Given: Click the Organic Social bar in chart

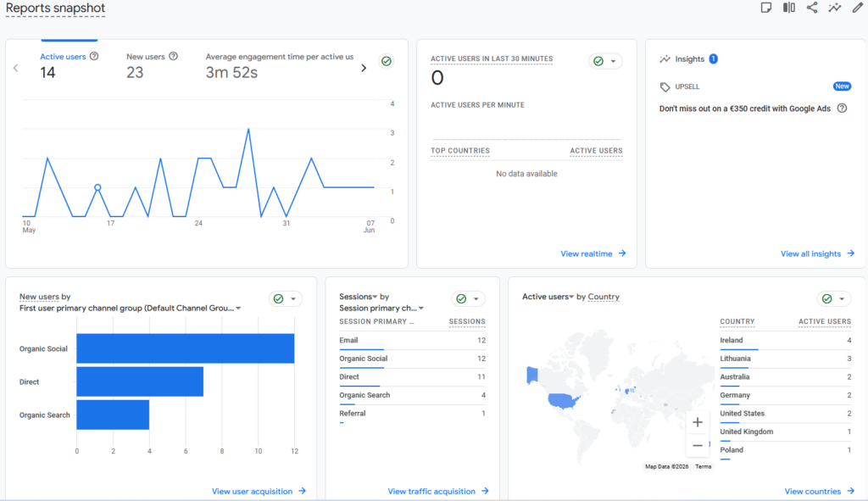Looking at the screenshot, I should coord(186,348).
